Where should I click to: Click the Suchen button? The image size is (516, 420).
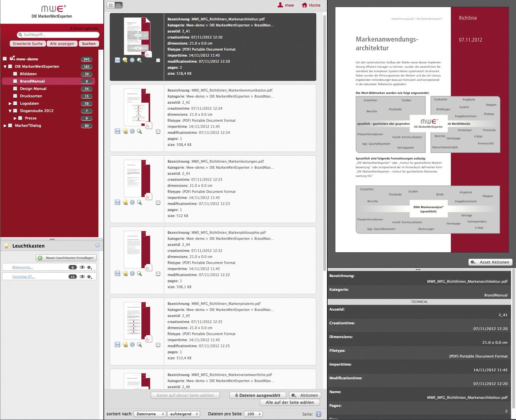tap(89, 44)
